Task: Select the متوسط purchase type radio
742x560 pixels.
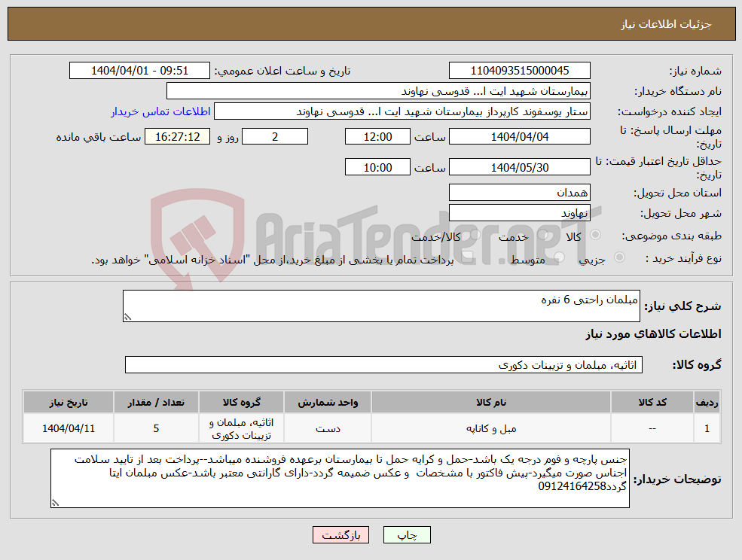Action: [x=559, y=257]
